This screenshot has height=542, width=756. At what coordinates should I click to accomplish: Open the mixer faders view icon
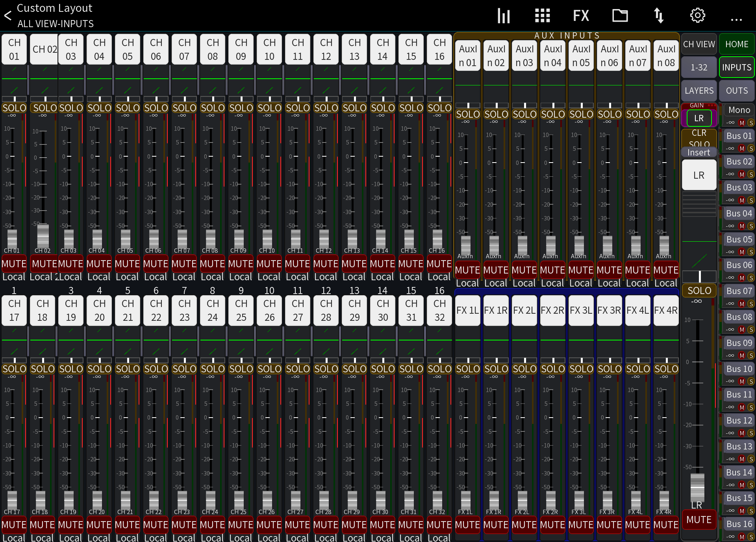pos(504,15)
